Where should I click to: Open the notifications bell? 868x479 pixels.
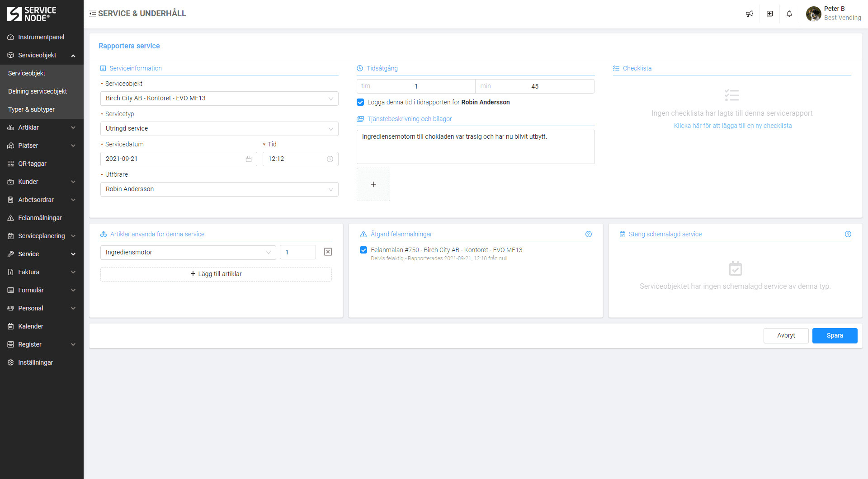point(789,14)
